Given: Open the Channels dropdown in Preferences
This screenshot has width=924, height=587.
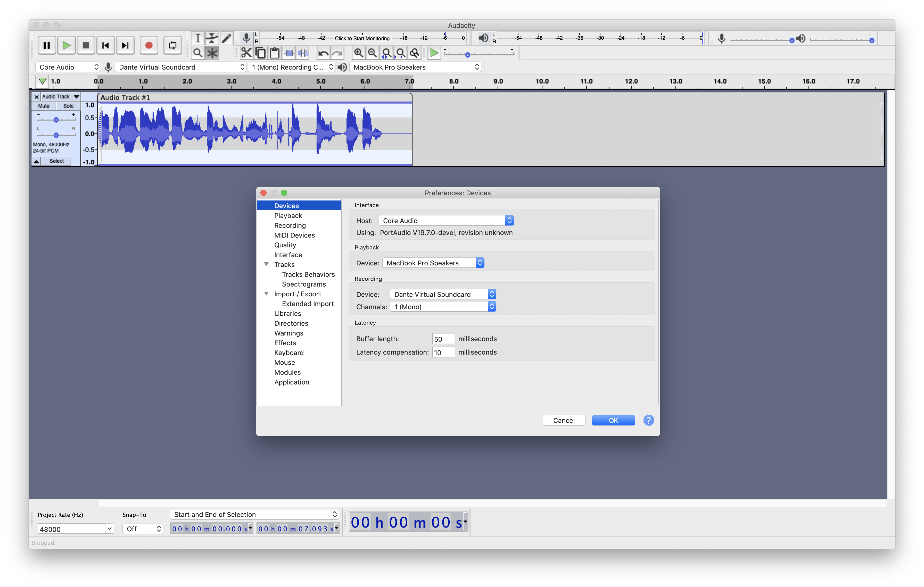Looking at the screenshot, I should [443, 306].
